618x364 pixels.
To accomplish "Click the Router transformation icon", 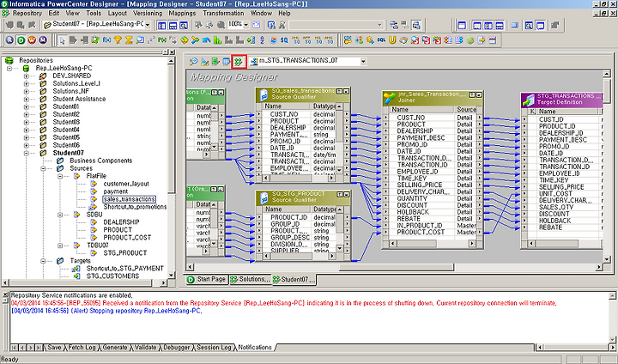I will coord(251,40).
